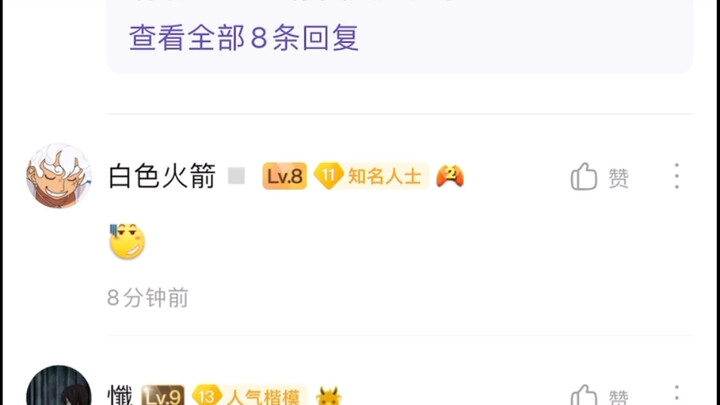This screenshot has width=720, height=405.
Task: Click the 8分钟前 timestamp
Action: [148, 298]
